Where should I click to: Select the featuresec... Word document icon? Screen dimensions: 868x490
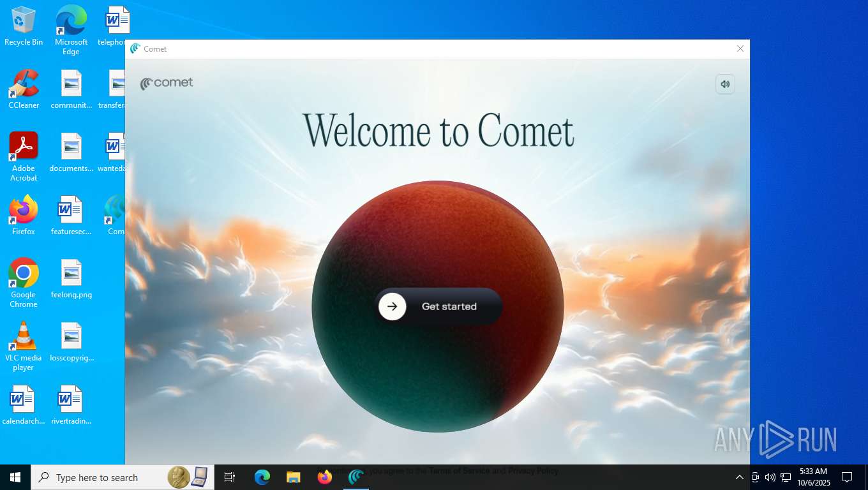point(71,216)
